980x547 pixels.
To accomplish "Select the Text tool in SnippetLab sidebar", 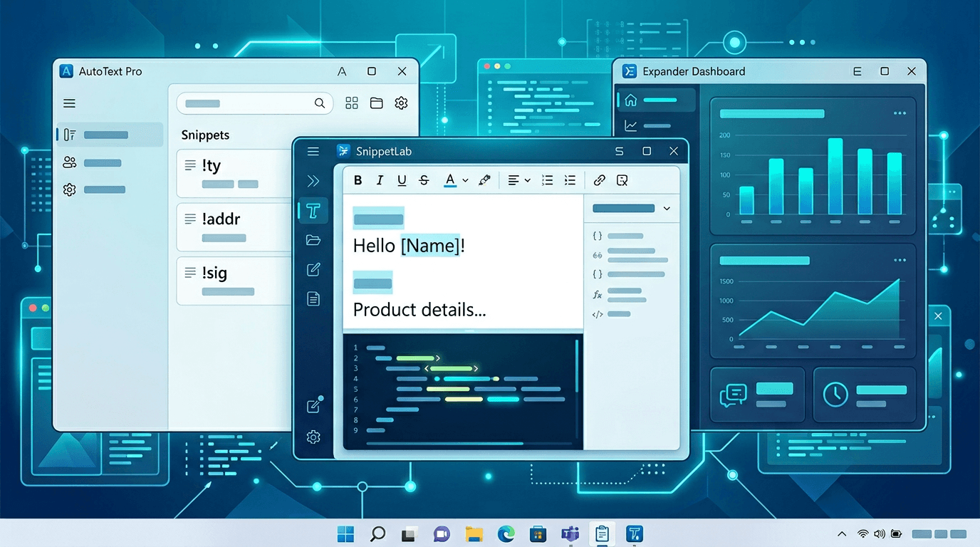I will click(313, 210).
